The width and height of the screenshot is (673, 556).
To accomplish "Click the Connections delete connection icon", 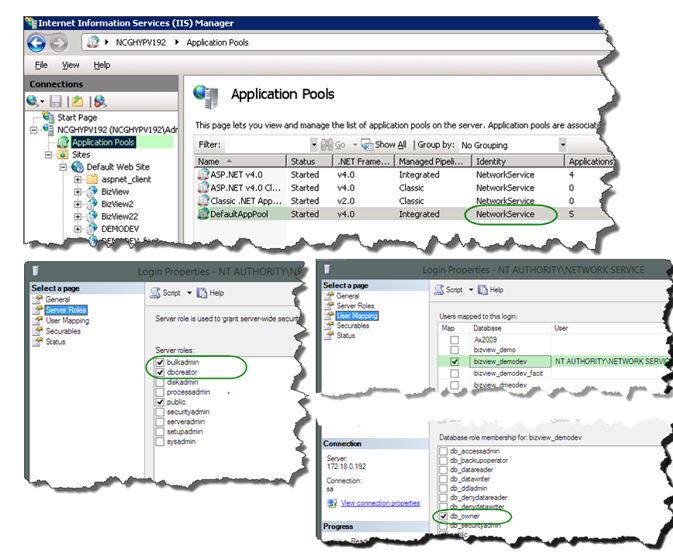I will (100, 101).
